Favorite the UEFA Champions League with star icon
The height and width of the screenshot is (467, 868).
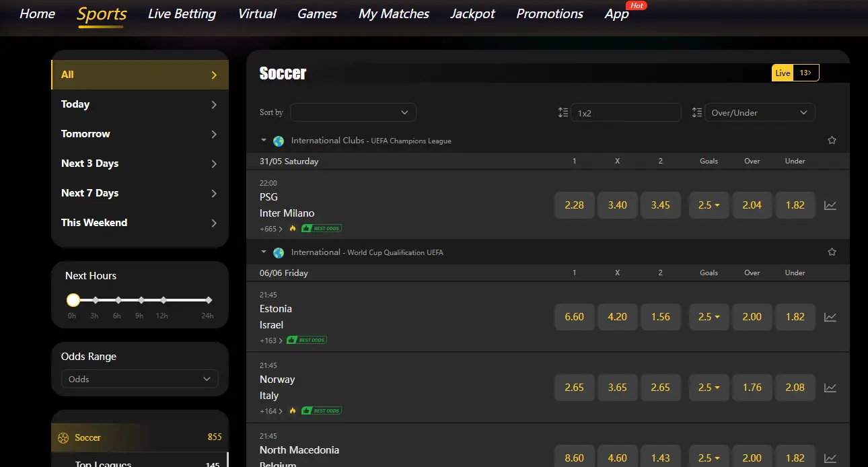tap(832, 141)
